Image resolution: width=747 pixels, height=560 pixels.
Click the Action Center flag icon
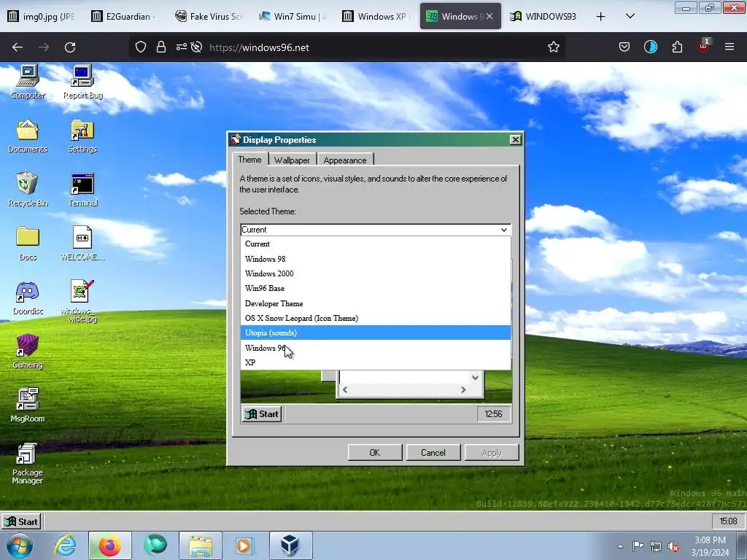point(638,546)
